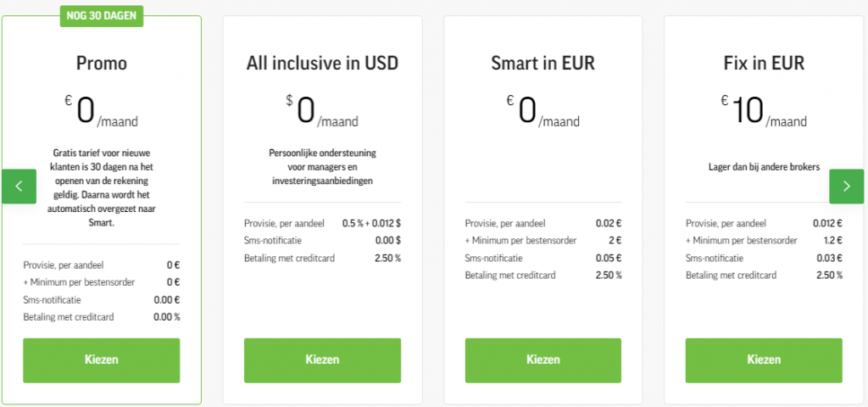The width and height of the screenshot is (868, 407).
Task: Click 'Lager dan bij andere brokers' text
Action: (x=764, y=167)
